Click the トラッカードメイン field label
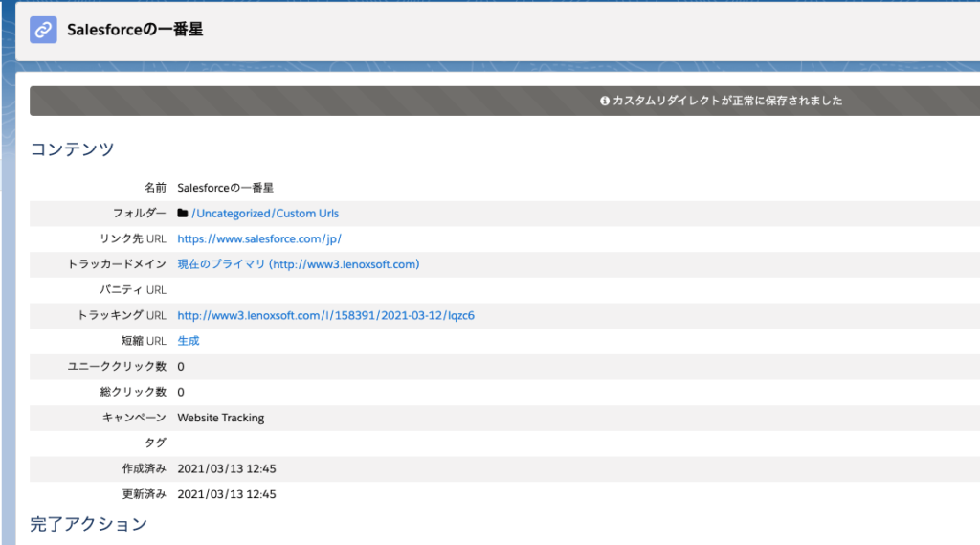 [x=117, y=264]
